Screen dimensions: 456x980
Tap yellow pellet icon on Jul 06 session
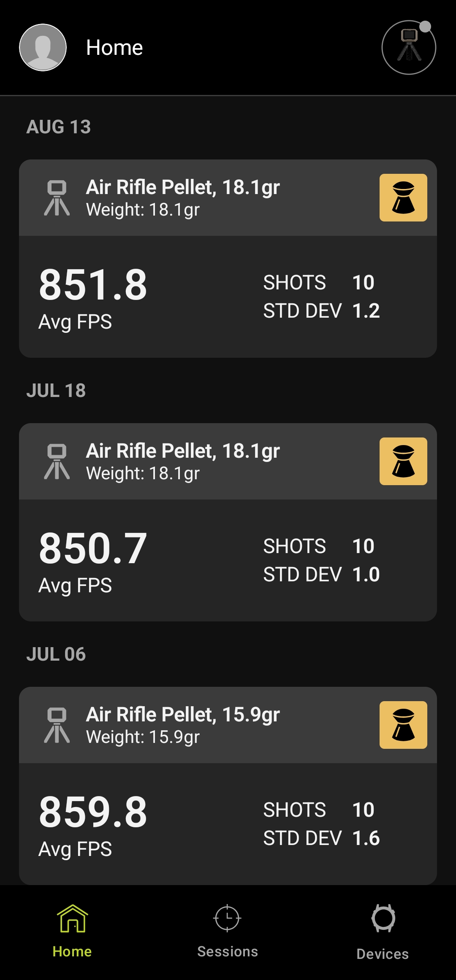point(403,725)
